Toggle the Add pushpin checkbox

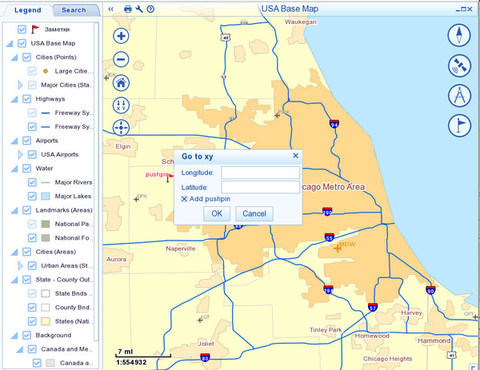point(184,199)
